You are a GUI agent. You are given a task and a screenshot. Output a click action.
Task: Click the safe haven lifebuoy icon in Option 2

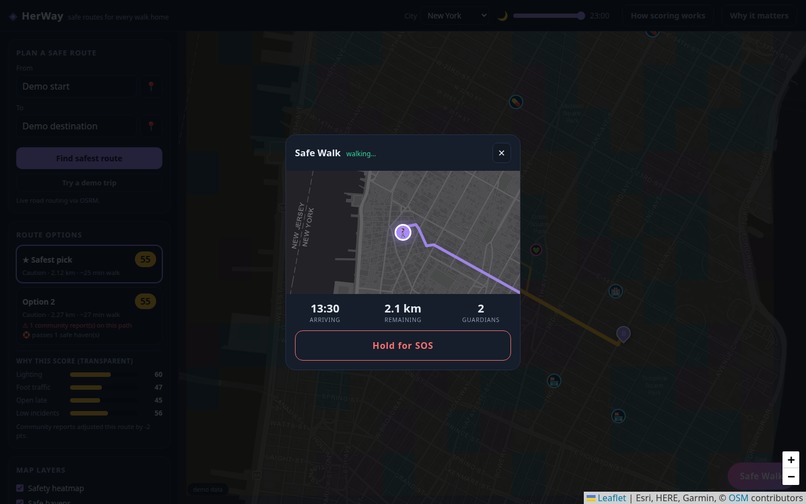pos(26,335)
